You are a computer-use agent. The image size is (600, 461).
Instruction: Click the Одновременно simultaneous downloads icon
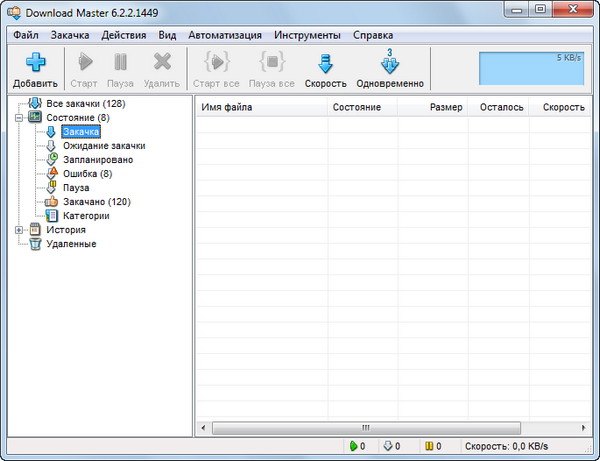click(390, 62)
